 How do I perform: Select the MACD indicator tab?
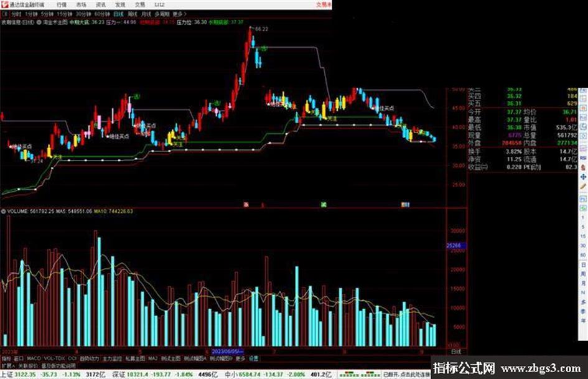pyautogui.click(x=34, y=358)
